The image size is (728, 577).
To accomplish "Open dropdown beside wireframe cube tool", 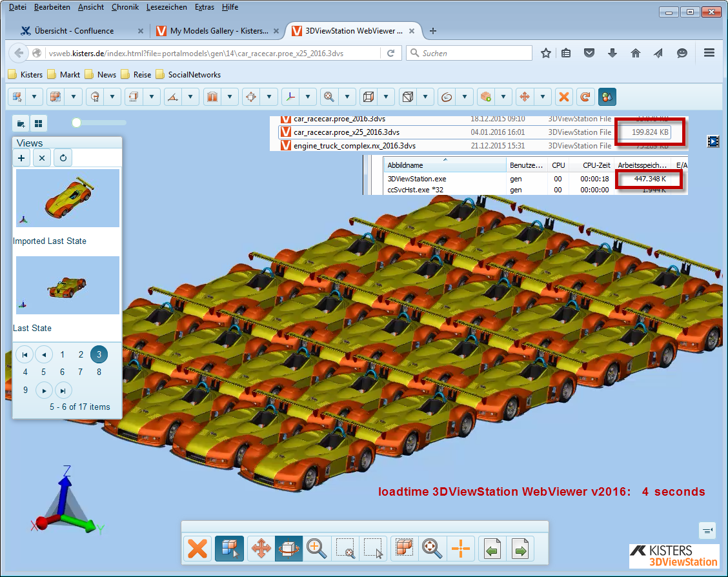I will pos(387,97).
